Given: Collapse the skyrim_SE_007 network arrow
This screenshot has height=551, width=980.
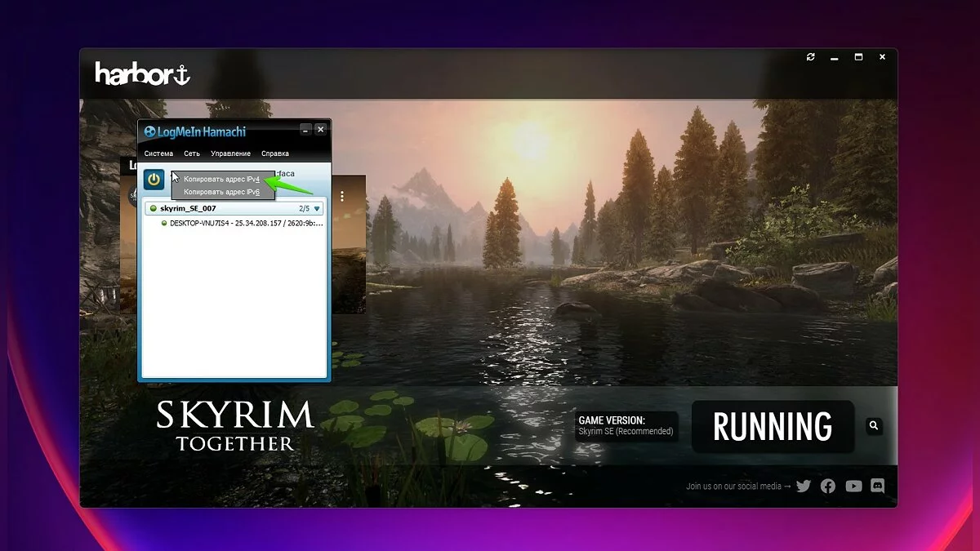Looking at the screenshot, I should tap(318, 209).
